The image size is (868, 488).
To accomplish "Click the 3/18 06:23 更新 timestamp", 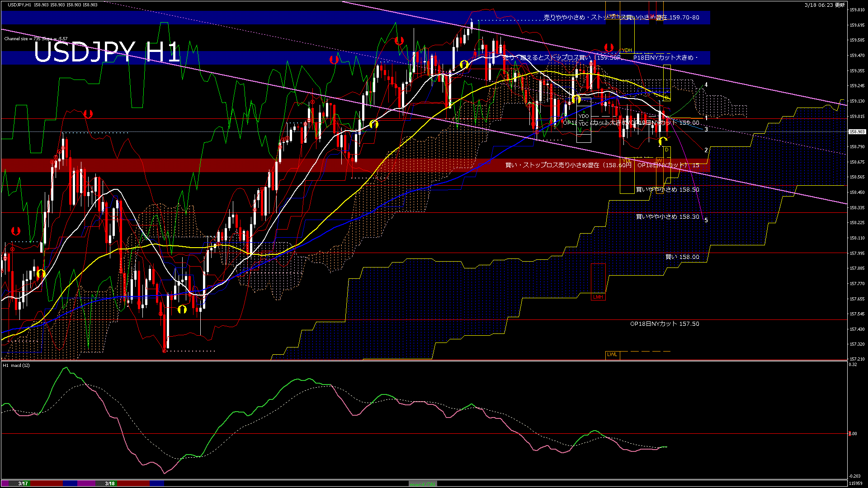I will coord(825,5).
